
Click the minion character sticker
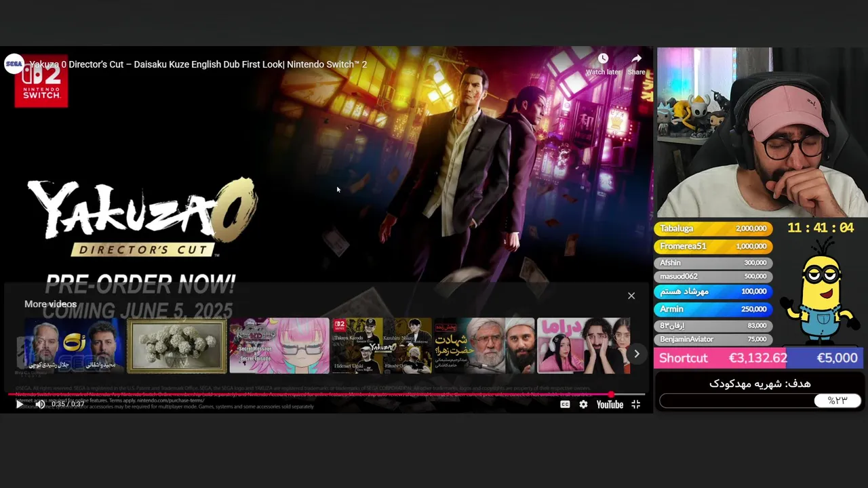tap(819, 293)
